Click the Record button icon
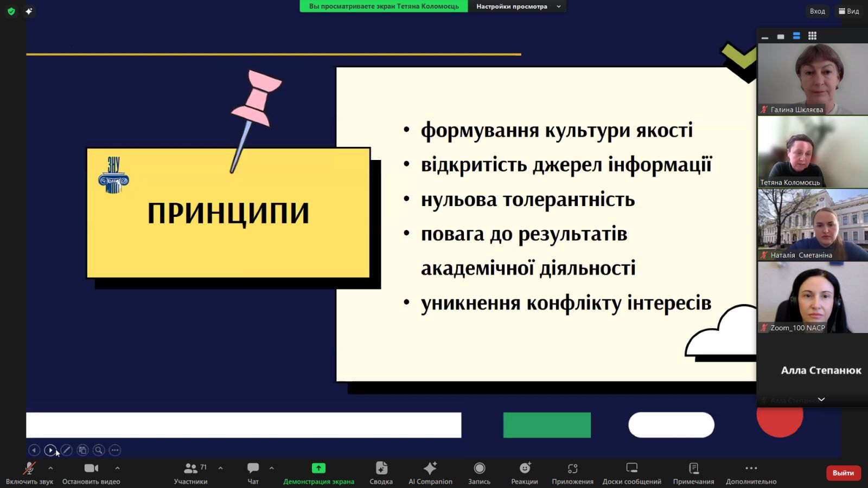 (479, 468)
